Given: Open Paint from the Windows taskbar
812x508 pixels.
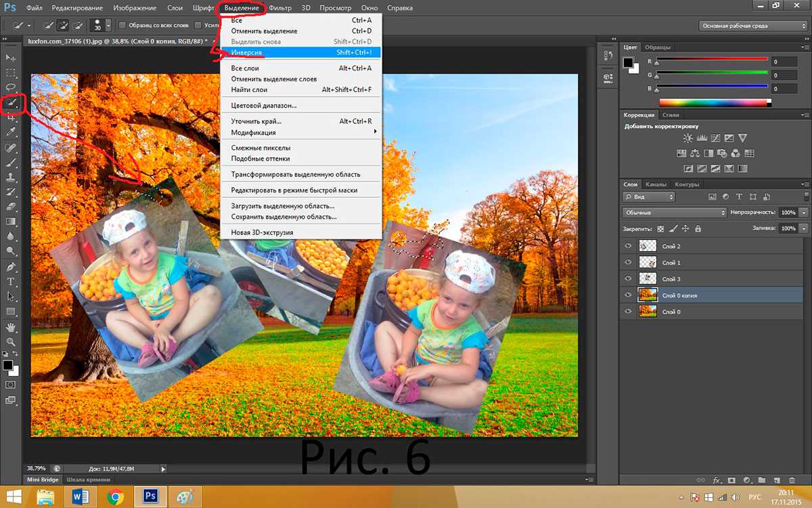Looking at the screenshot, I should [x=184, y=497].
